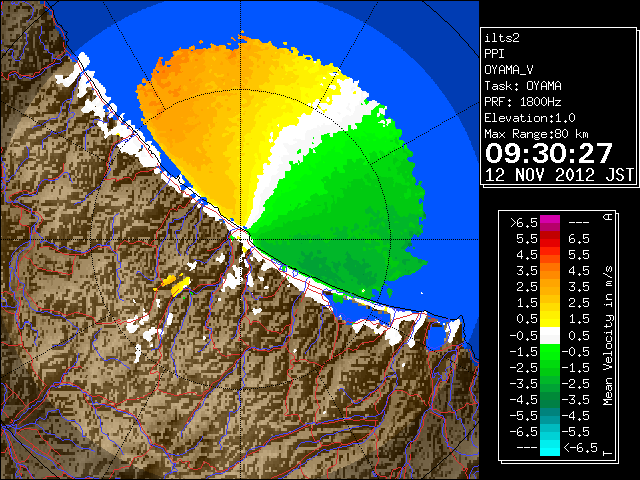This screenshot has height=480, width=640.
Task: Click the cyan bottom legend swatch
Action: [x=550, y=447]
